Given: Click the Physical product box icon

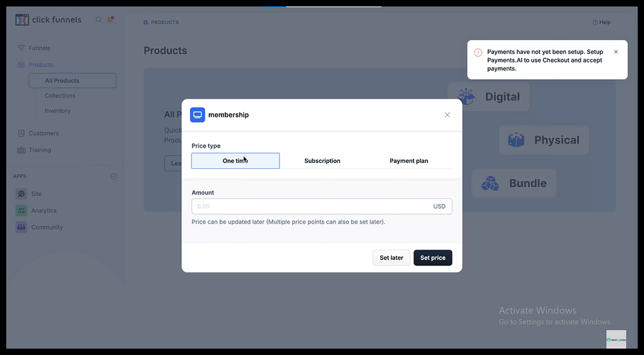Looking at the screenshot, I should pos(516,140).
